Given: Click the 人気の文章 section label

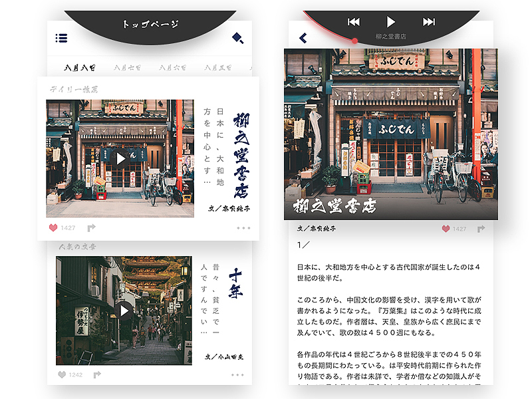Looking at the screenshot, I should [x=77, y=247].
